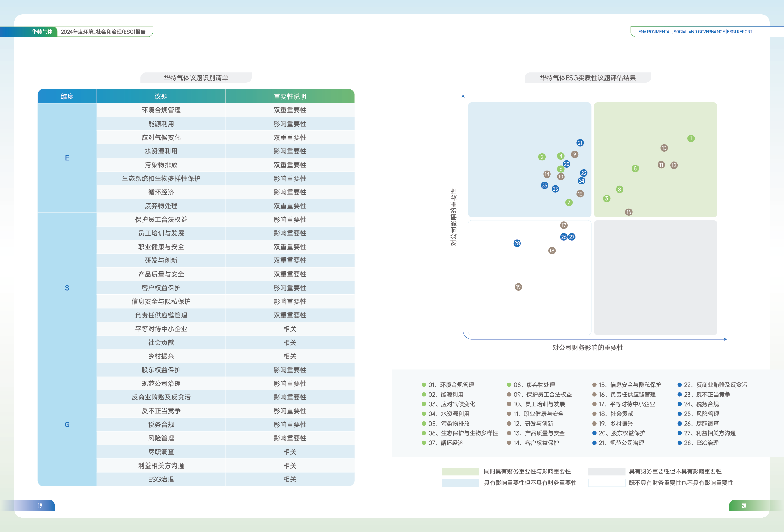Viewport: 784px width, 532px height.
Task: Click the legend entry 01、环境合规管理
Action: [x=451, y=384]
